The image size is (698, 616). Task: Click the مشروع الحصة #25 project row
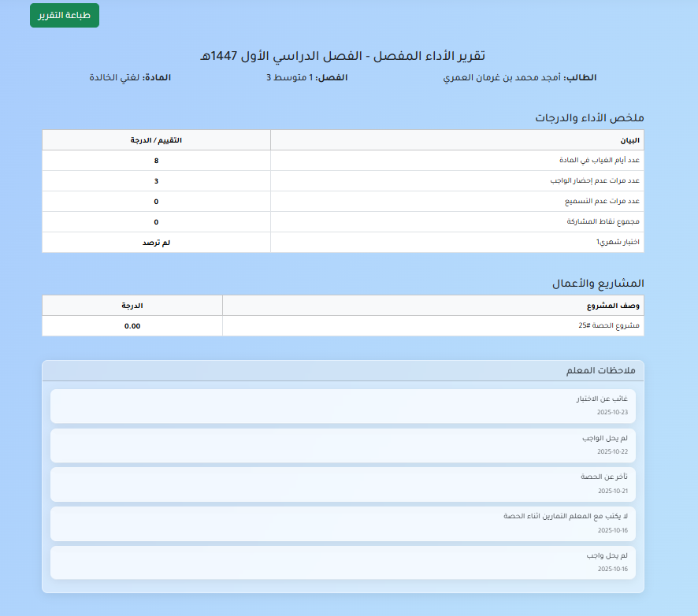click(x=609, y=326)
